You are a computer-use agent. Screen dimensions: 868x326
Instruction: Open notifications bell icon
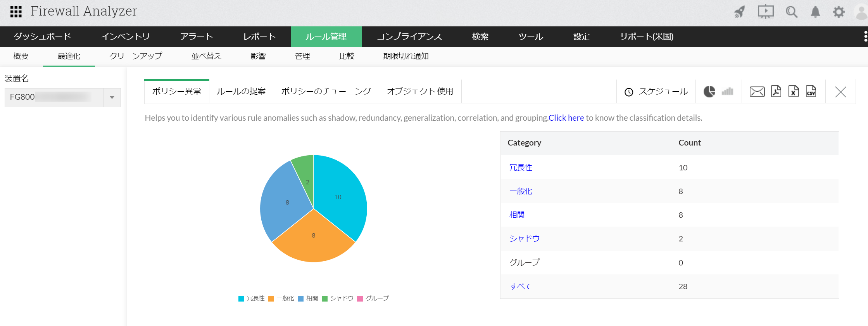[x=815, y=12]
